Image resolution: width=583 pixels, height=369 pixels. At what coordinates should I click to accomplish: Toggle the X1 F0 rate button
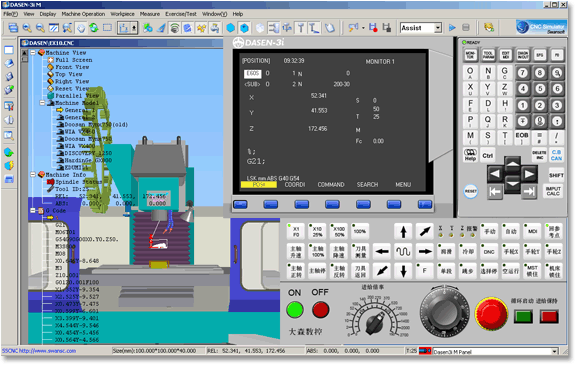pyautogui.click(x=296, y=231)
